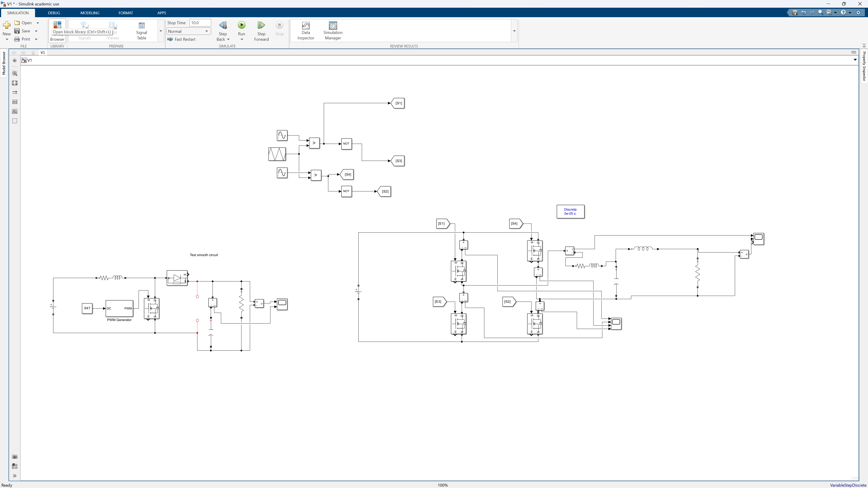Click the quick access Undo icon
This screenshot has height=488, width=868.
[x=804, y=12]
